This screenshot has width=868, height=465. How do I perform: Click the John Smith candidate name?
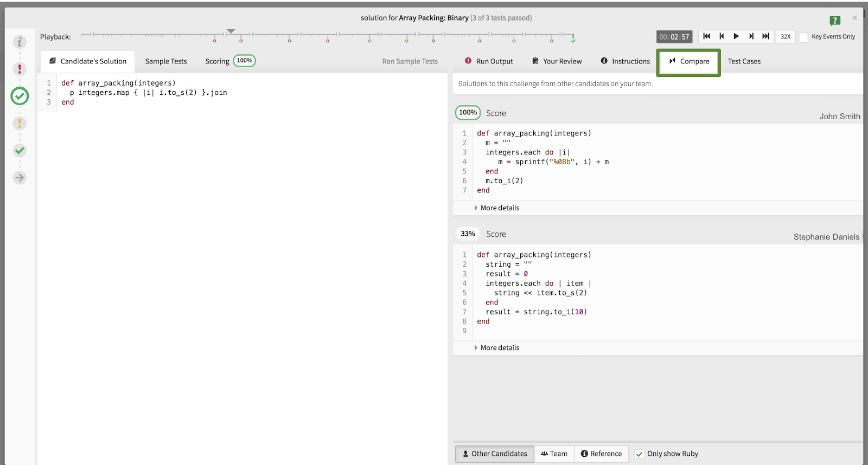pos(840,117)
